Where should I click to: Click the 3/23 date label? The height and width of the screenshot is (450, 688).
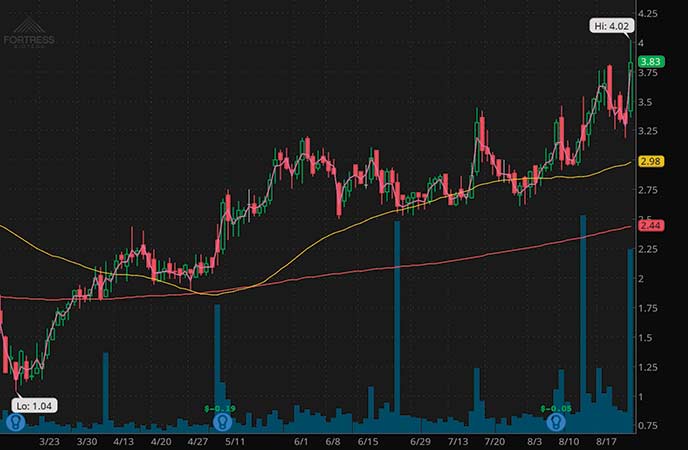coord(49,441)
